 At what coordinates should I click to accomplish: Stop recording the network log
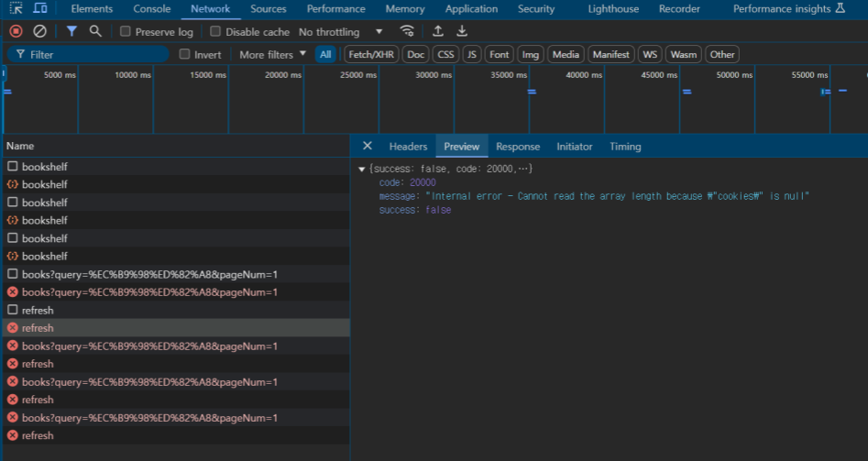click(x=16, y=31)
